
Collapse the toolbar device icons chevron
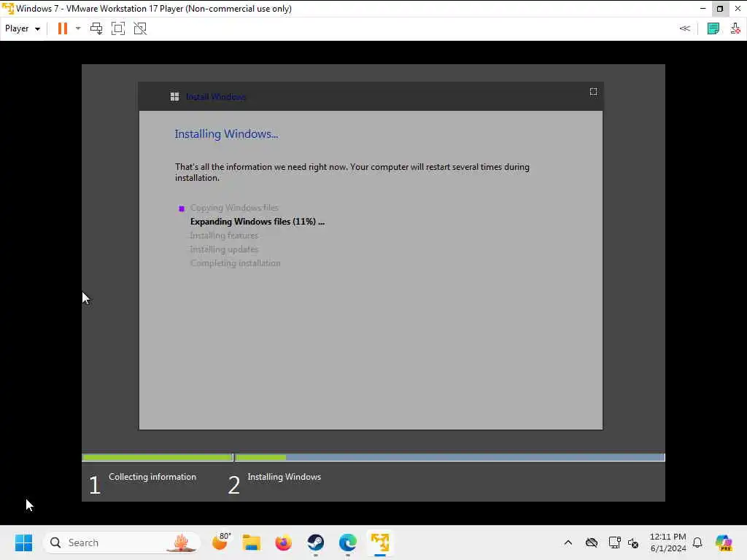(x=684, y=28)
